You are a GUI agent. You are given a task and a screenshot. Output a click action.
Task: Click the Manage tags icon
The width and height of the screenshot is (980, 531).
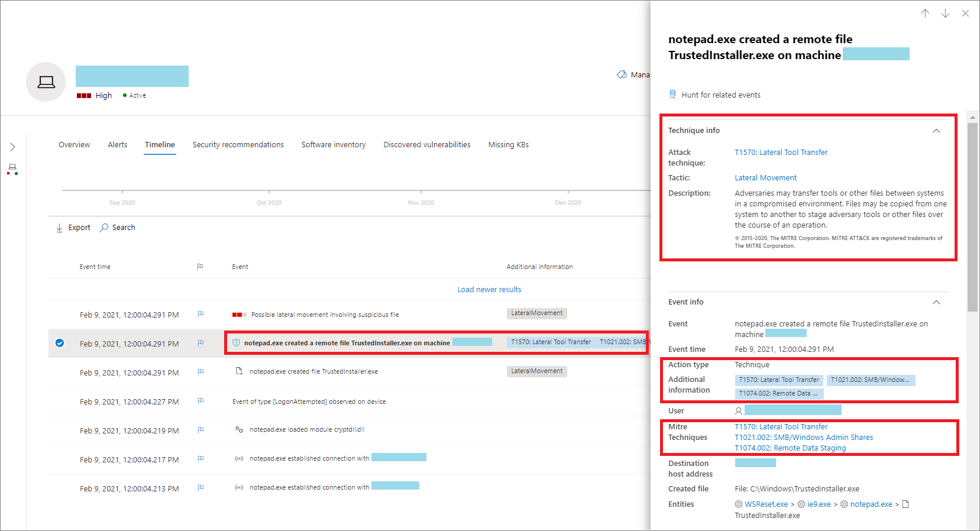pos(622,75)
